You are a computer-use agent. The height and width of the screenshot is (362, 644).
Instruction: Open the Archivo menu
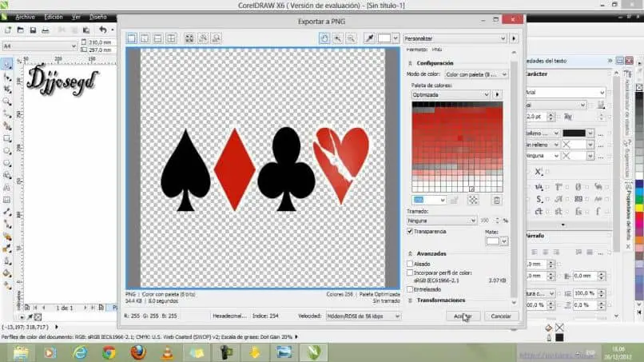25,18
